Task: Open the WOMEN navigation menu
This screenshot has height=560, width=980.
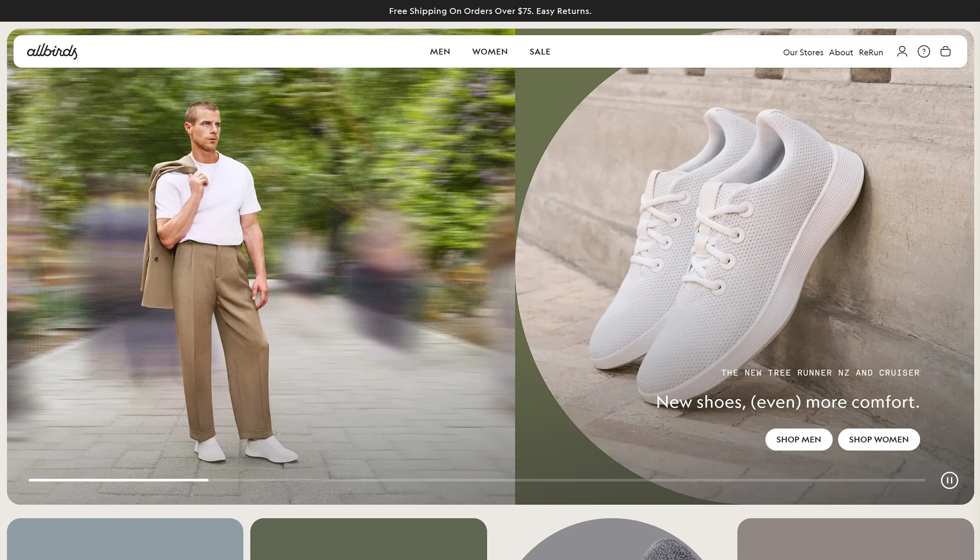Action: [490, 51]
